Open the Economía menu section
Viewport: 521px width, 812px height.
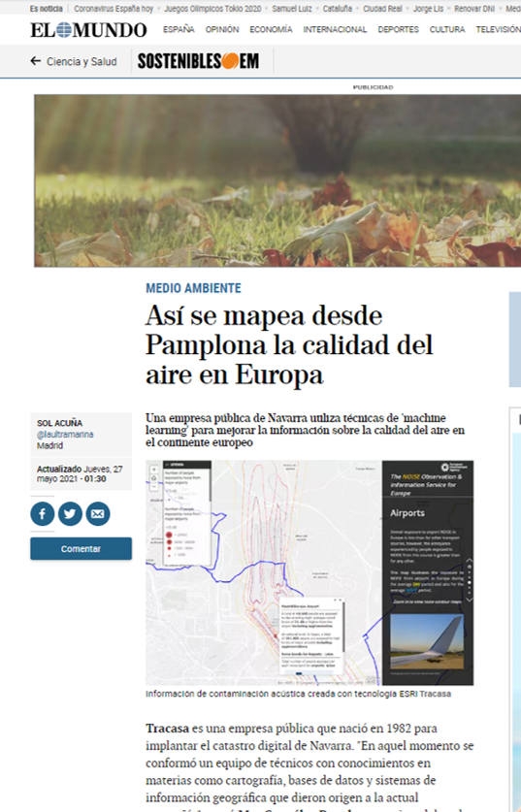coord(271,29)
